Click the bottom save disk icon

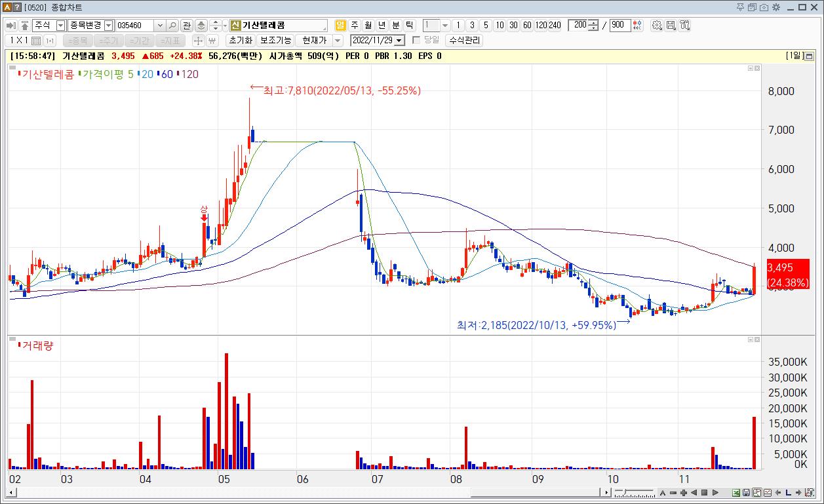coord(747,493)
